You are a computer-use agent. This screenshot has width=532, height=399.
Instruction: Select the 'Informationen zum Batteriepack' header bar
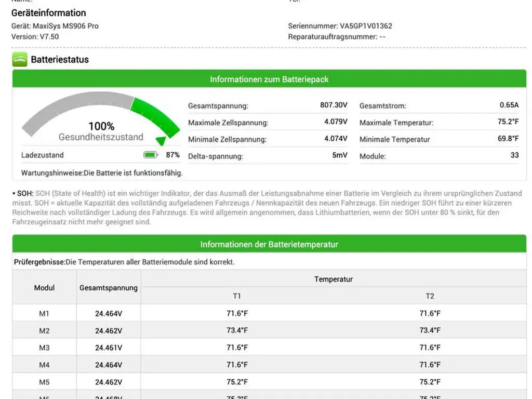pos(269,79)
